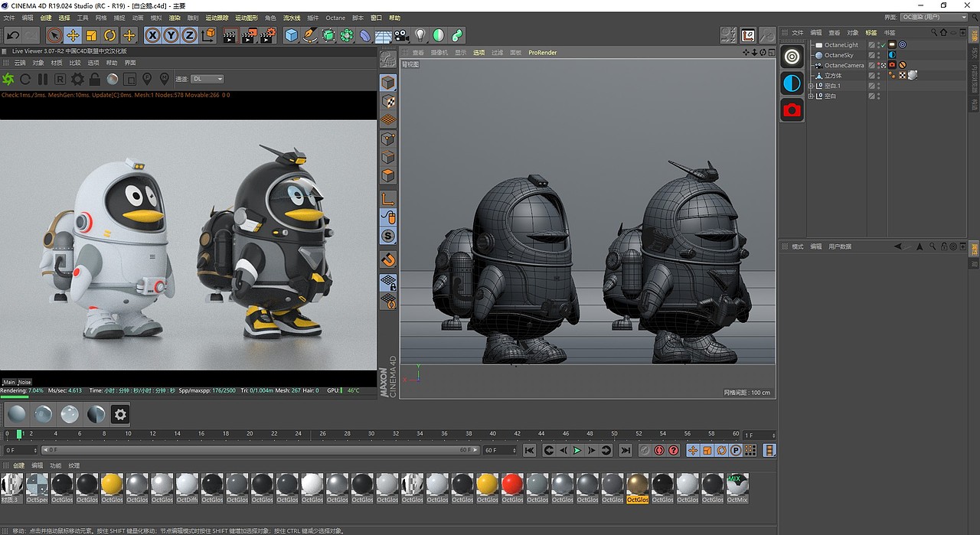Play the animation forward
Image resolution: width=980 pixels, height=535 pixels.
point(577,450)
